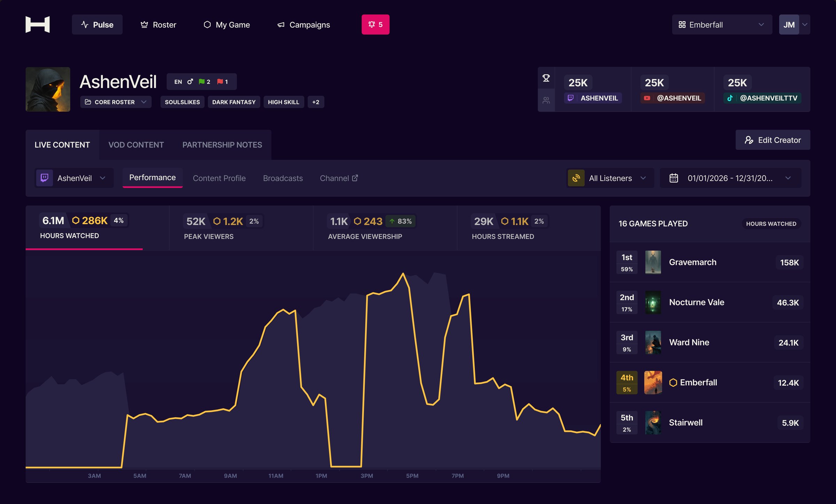Show the +2 additional tags
Screen dimensions: 836x504
316,102
